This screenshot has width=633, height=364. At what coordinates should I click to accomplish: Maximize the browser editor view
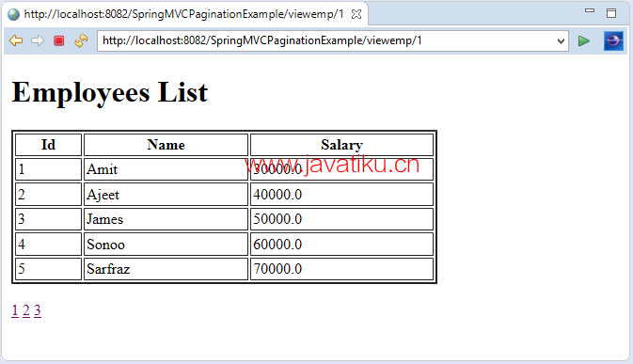pyautogui.click(x=611, y=13)
